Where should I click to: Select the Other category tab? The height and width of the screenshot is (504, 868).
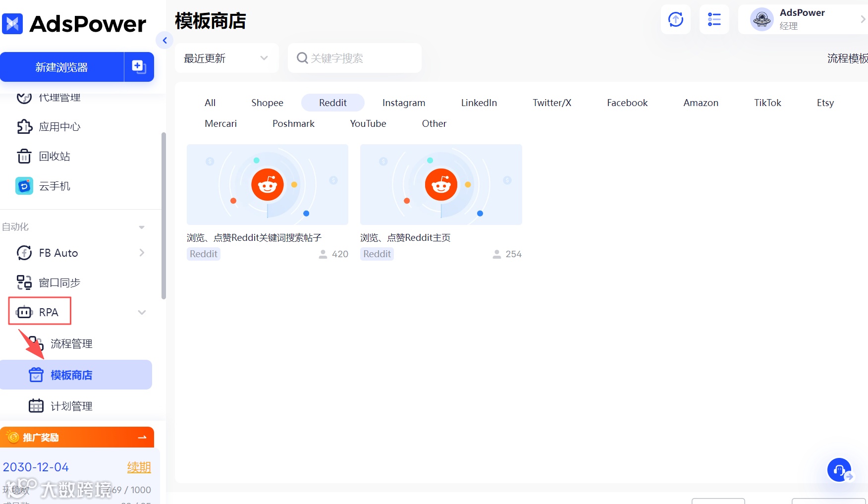[434, 123]
